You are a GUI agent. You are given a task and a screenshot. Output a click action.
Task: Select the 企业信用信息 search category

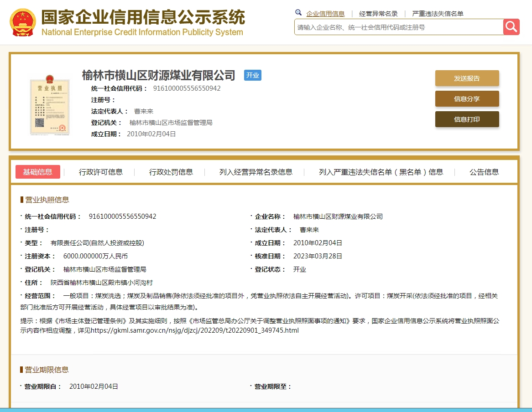click(x=325, y=14)
